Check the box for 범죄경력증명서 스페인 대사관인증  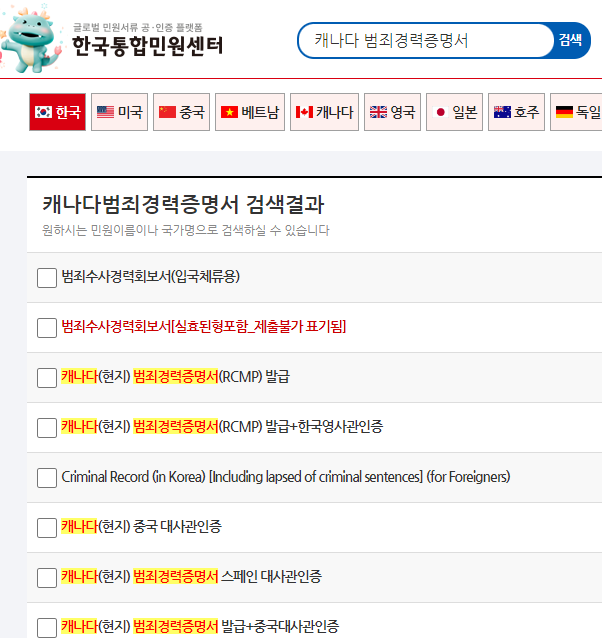coord(47,578)
